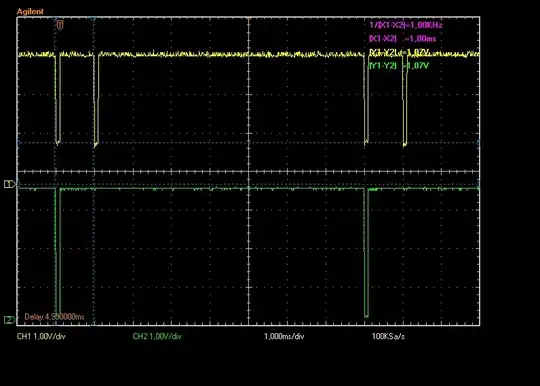540x386 pixels.
Task: Select the green |Y1-Y2| 1.07V readout
Action: click(x=399, y=65)
